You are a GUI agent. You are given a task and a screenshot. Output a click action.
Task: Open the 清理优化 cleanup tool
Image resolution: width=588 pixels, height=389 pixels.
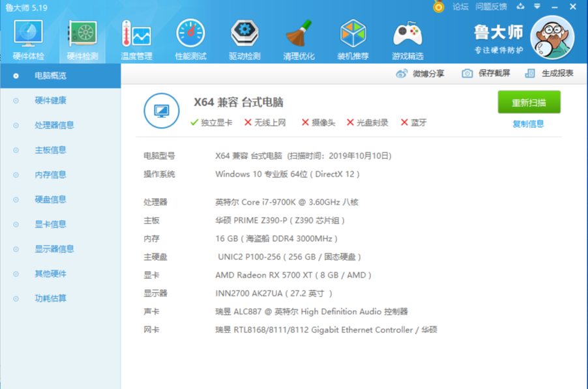(x=298, y=37)
